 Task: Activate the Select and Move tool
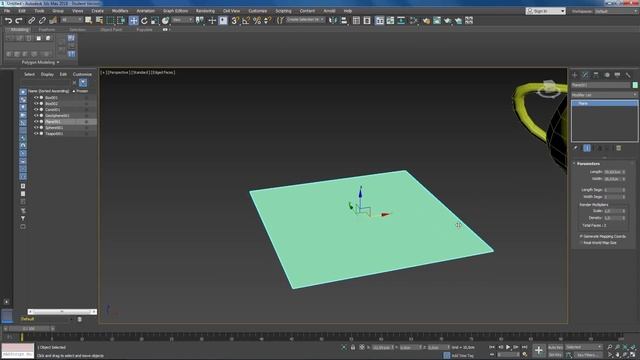133,20
